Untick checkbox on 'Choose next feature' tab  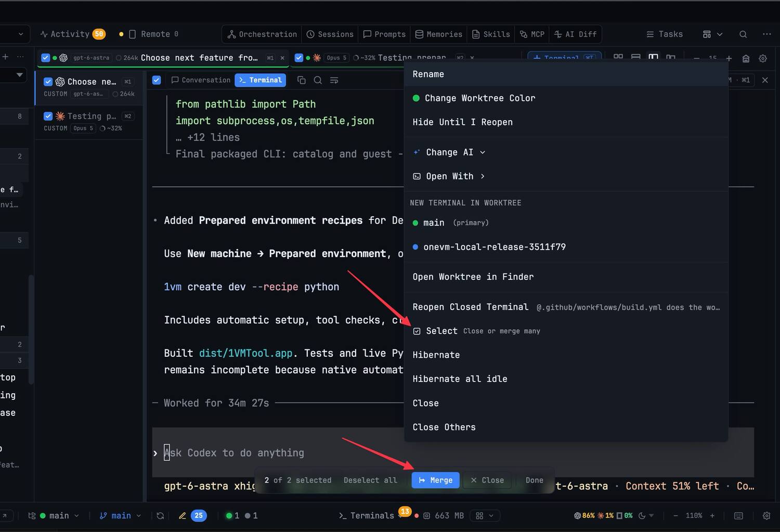point(45,58)
